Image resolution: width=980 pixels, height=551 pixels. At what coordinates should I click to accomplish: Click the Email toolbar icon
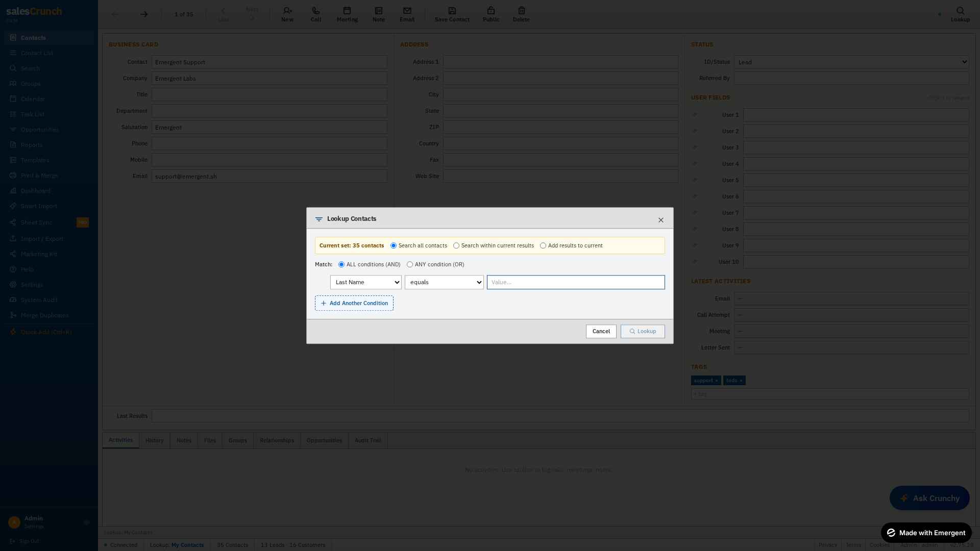coord(407,14)
